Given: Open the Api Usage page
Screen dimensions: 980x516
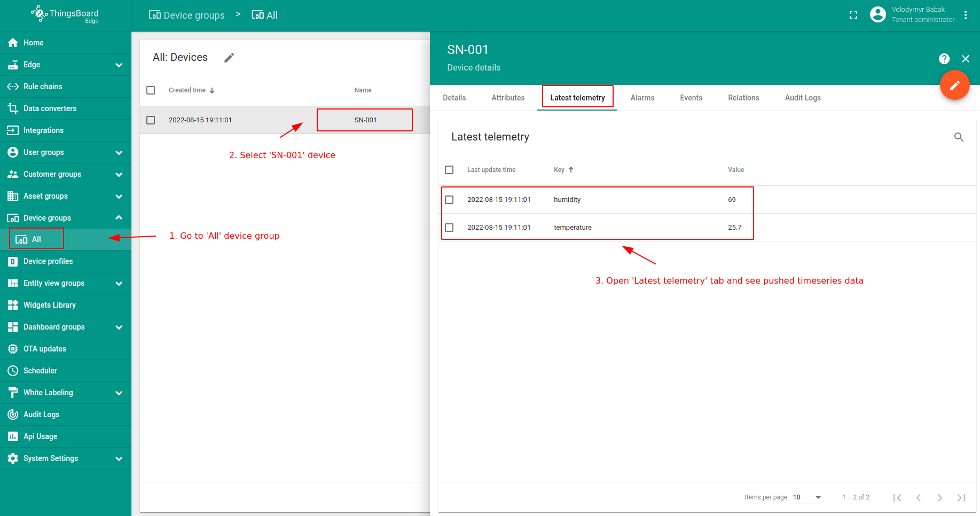Looking at the screenshot, I should (x=65, y=436).
